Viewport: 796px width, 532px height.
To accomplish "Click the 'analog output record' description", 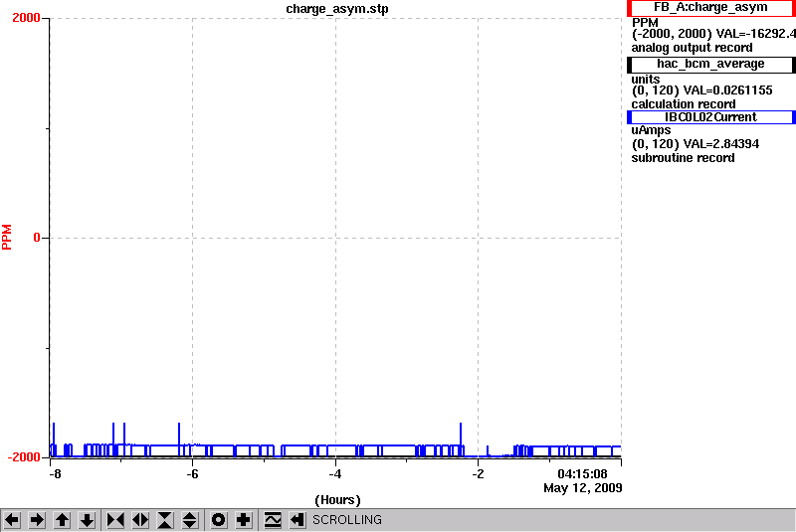I will (x=692, y=48).
